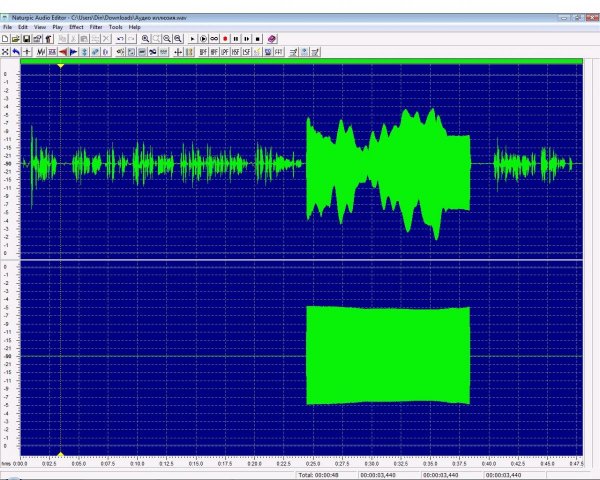Open the Help menu
The image size is (600, 480).
pyautogui.click(x=134, y=27)
